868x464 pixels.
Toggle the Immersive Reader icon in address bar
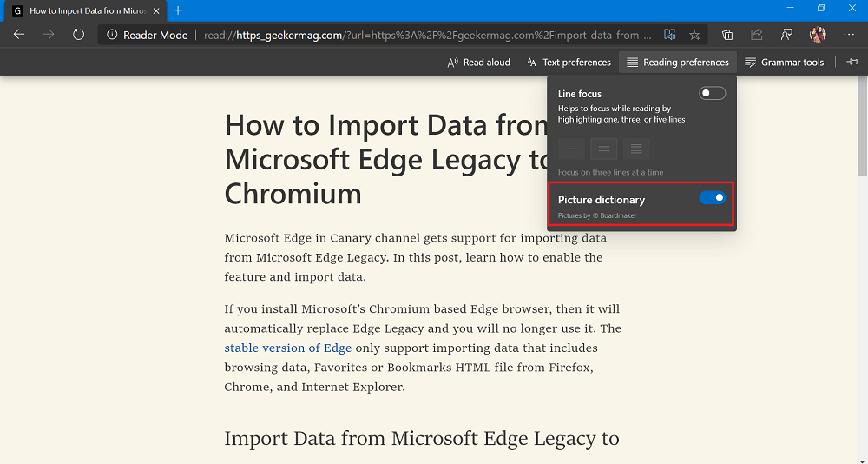(670, 35)
